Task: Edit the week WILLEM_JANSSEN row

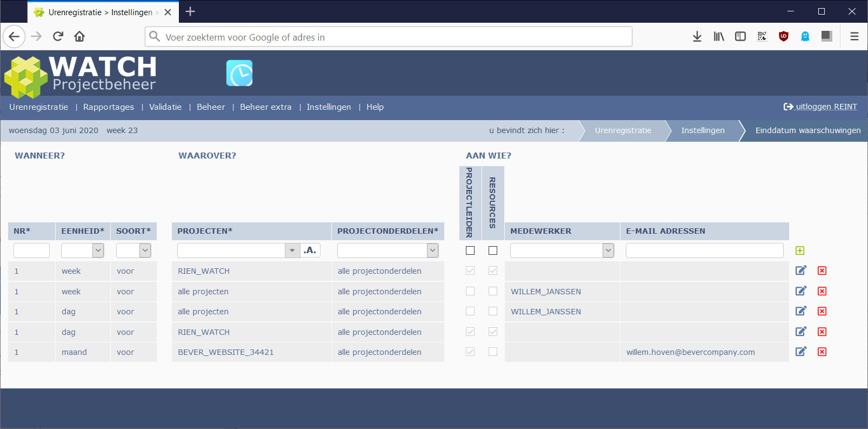Action: [801, 291]
